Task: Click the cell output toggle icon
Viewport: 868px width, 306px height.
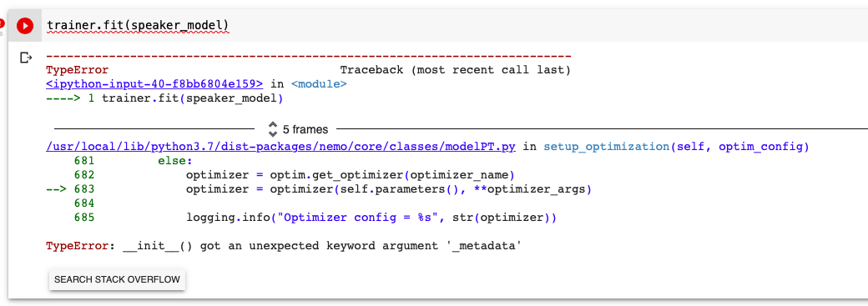Action: 26,57
